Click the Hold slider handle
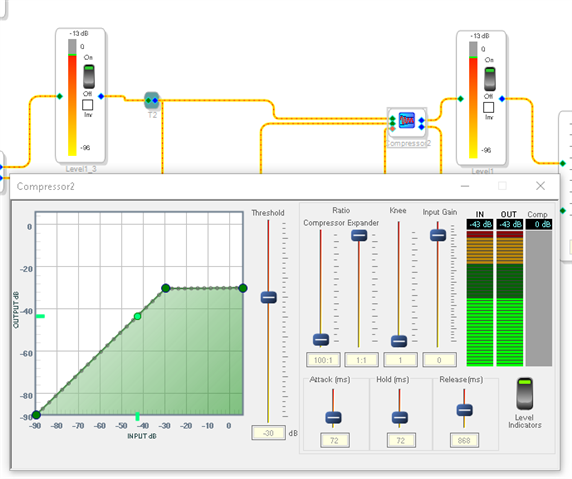This screenshot has height=479, width=572. 400,417
